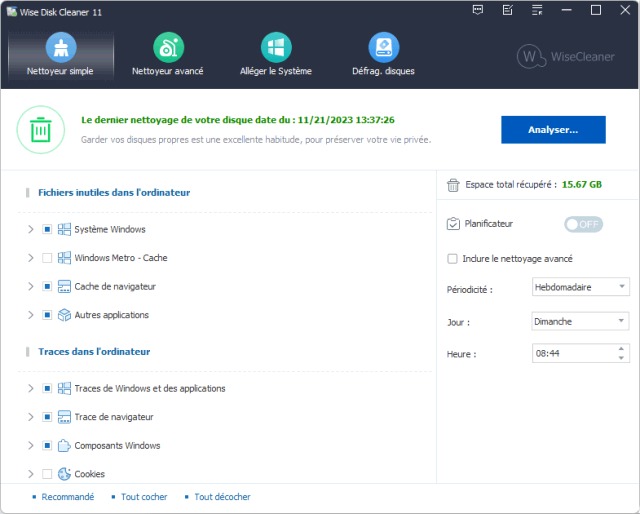Click the green trash bin icon
The width and height of the screenshot is (640, 514).
[40, 129]
